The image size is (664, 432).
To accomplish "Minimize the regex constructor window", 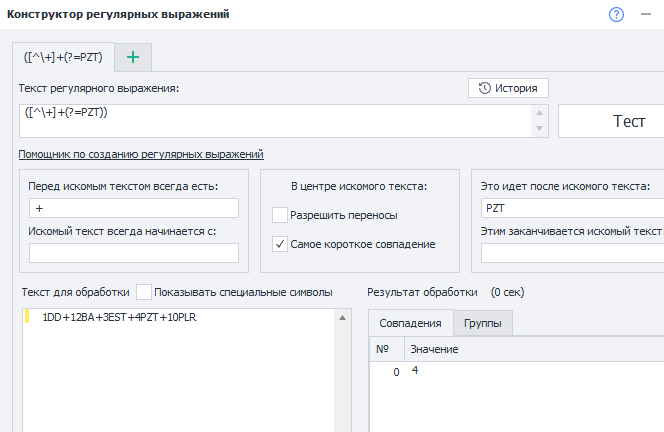I will click(645, 14).
